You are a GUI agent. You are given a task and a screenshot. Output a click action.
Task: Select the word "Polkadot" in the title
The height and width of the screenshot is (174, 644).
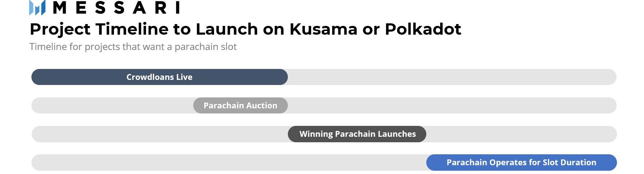pos(423,29)
